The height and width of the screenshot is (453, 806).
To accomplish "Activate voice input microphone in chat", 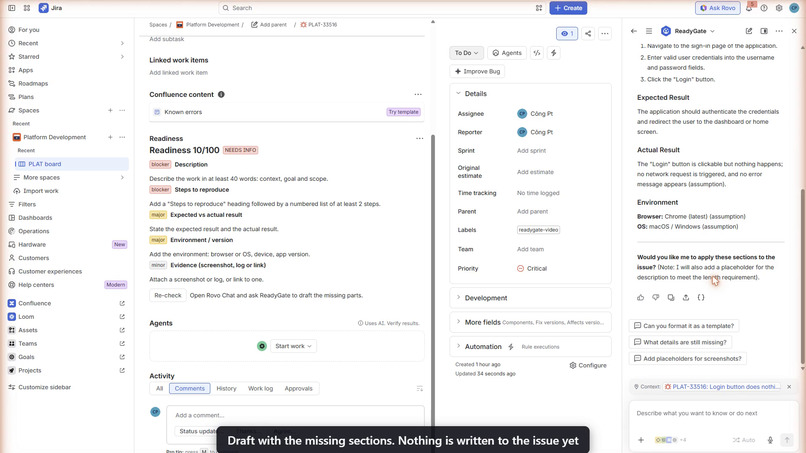I will (770, 440).
